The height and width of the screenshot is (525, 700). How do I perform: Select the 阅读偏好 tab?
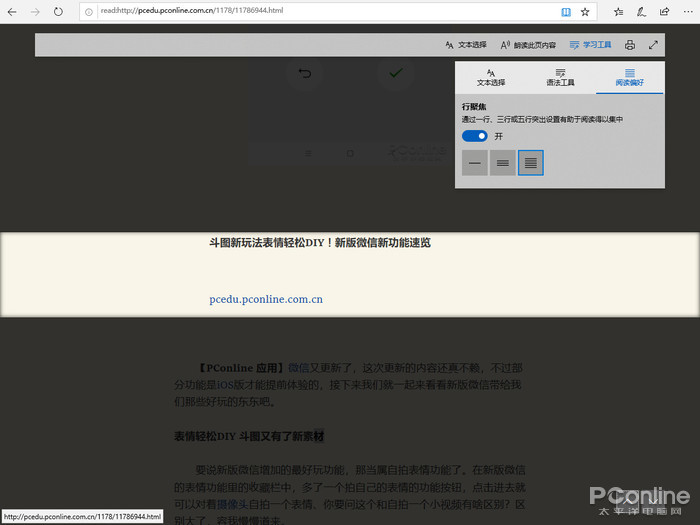(629, 78)
